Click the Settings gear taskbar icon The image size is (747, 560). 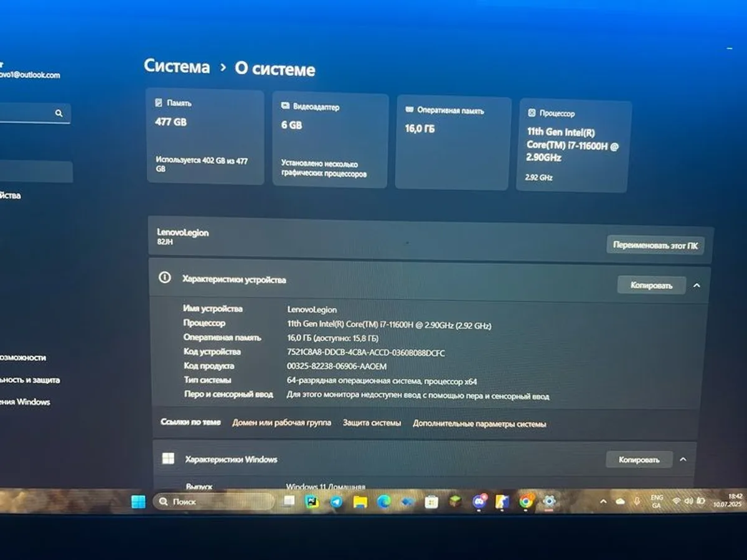click(549, 502)
